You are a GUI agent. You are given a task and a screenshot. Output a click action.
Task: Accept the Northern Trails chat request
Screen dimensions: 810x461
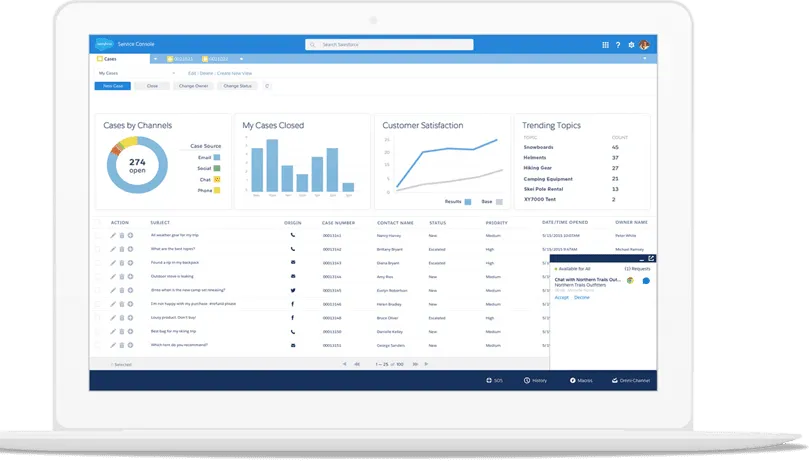point(562,298)
